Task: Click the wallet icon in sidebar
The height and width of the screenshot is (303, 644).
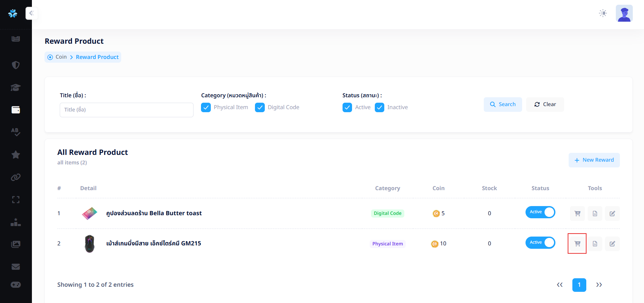Action: (16, 110)
